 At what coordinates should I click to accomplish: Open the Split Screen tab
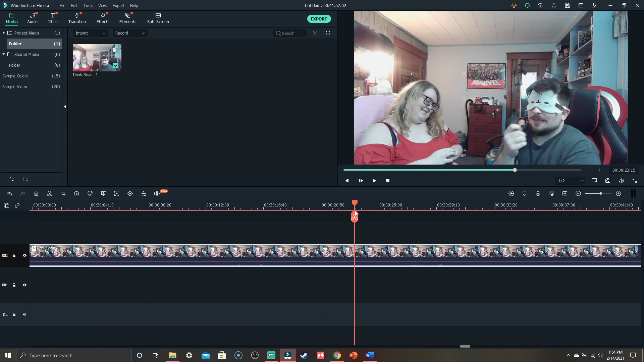[158, 18]
